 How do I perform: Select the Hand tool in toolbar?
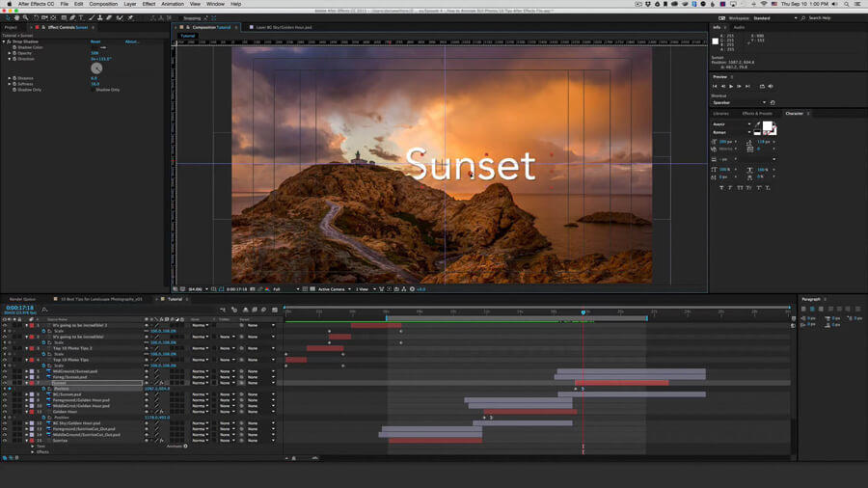(x=17, y=17)
